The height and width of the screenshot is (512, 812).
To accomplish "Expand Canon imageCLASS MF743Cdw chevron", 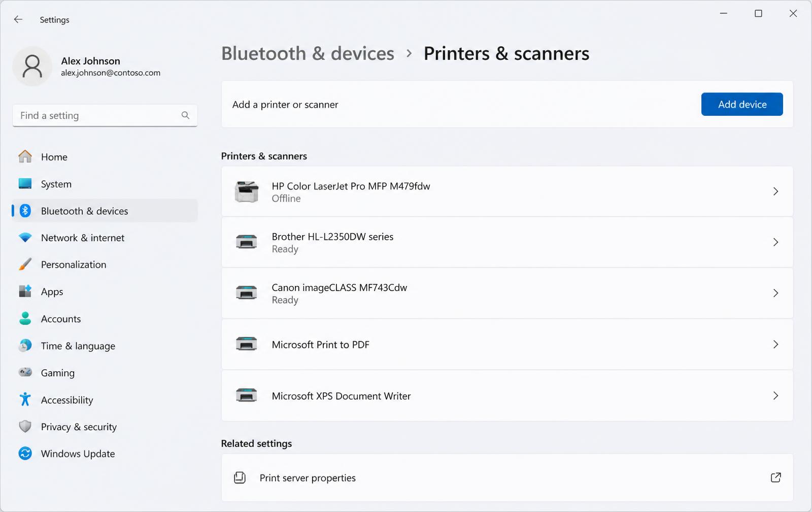I will [x=775, y=293].
